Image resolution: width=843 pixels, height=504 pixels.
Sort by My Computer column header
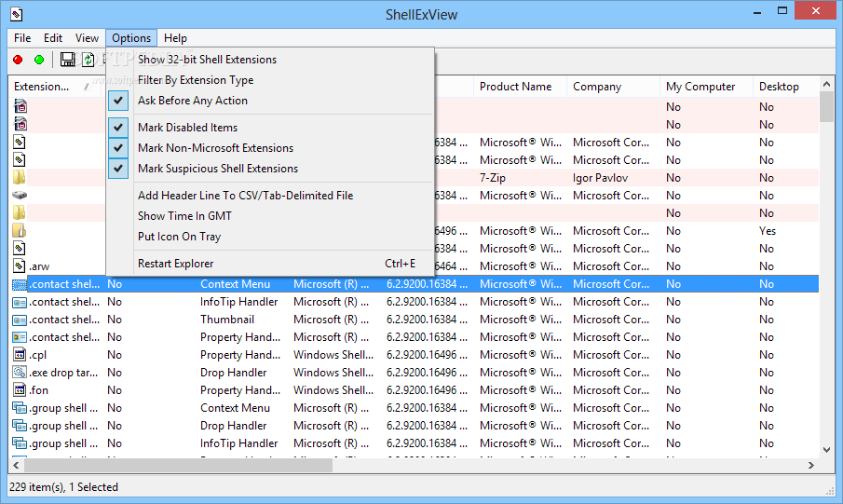click(x=706, y=87)
